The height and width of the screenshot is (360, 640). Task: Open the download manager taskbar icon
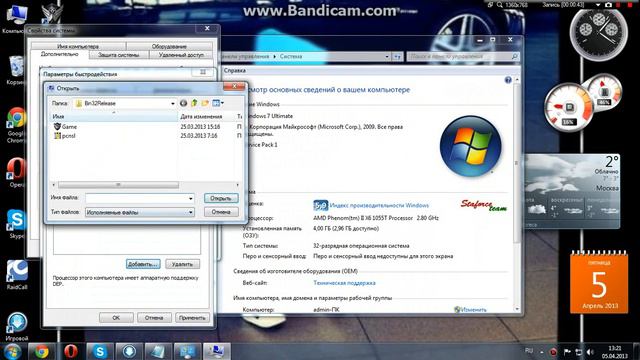click(x=129, y=351)
